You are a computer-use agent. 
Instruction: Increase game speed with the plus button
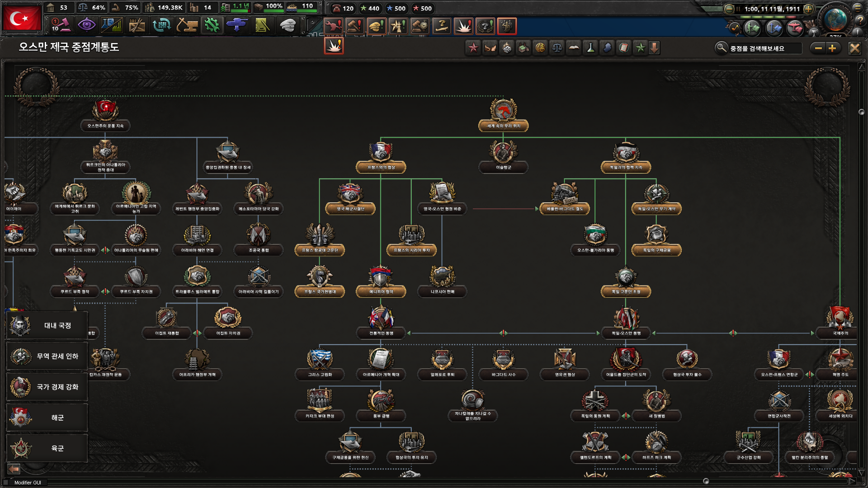coord(808,9)
